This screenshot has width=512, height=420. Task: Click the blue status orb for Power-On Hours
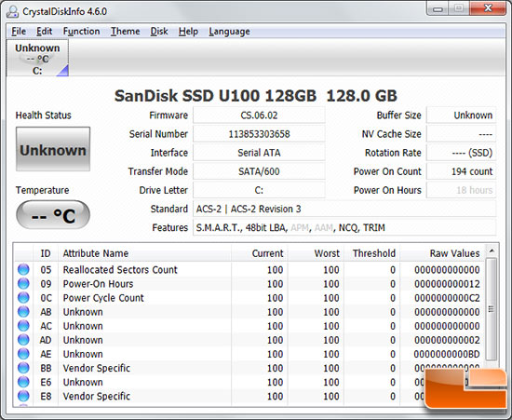(x=23, y=283)
